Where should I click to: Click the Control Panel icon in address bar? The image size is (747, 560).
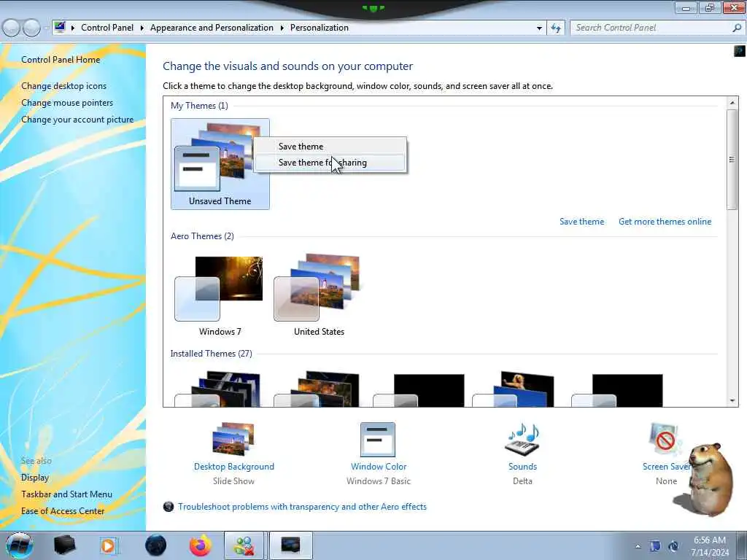click(60, 28)
